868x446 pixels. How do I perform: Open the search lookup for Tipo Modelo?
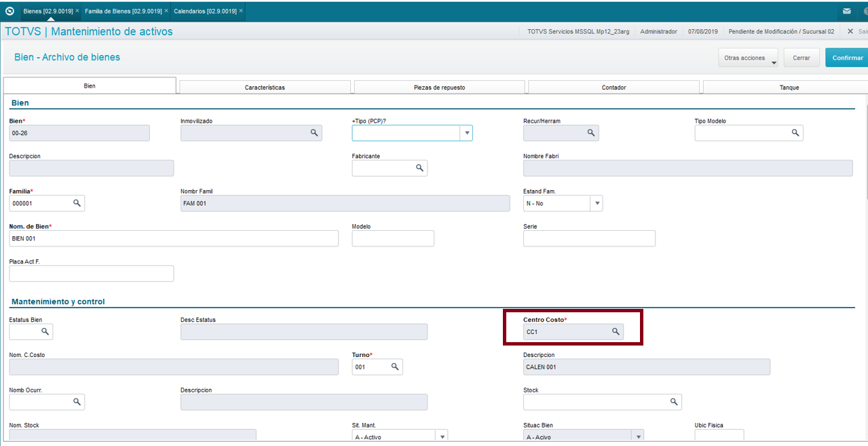tap(795, 133)
